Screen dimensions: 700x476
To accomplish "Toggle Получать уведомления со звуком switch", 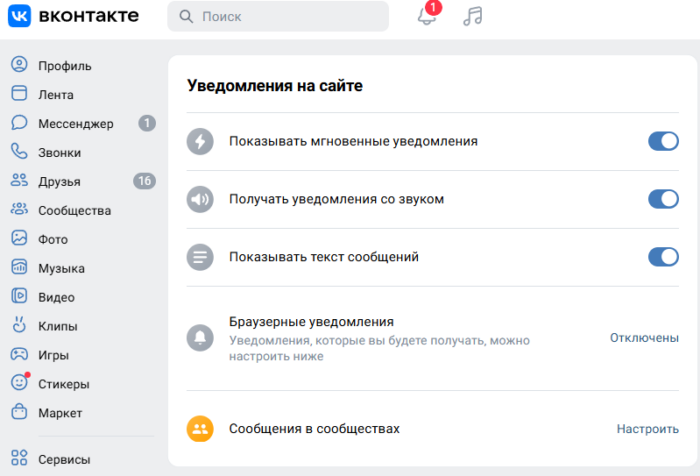I will [x=663, y=199].
